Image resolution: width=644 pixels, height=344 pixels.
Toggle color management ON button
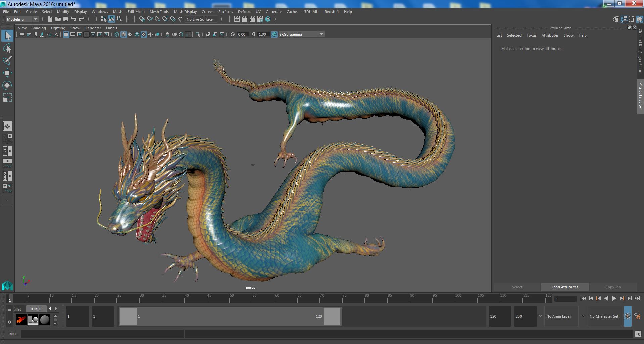[274, 34]
